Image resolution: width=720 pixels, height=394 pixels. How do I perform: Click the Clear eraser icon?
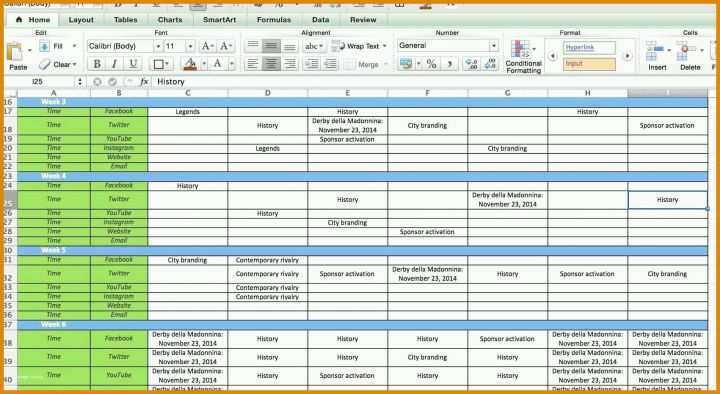point(45,64)
